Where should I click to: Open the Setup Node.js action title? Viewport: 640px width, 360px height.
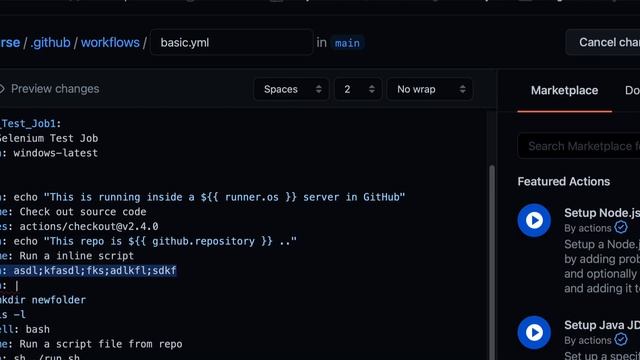(x=602, y=213)
